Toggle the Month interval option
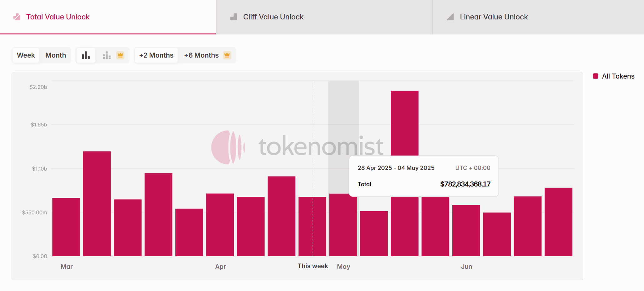The width and height of the screenshot is (644, 291). pos(56,55)
